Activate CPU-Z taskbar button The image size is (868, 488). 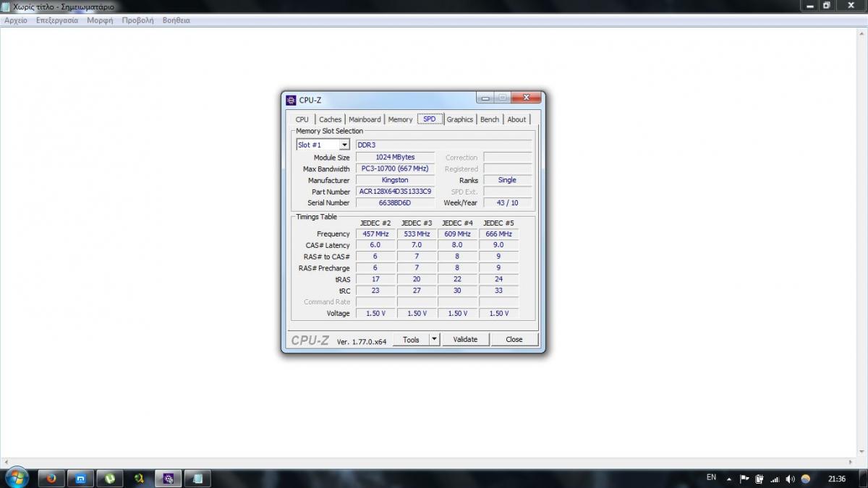[169, 479]
